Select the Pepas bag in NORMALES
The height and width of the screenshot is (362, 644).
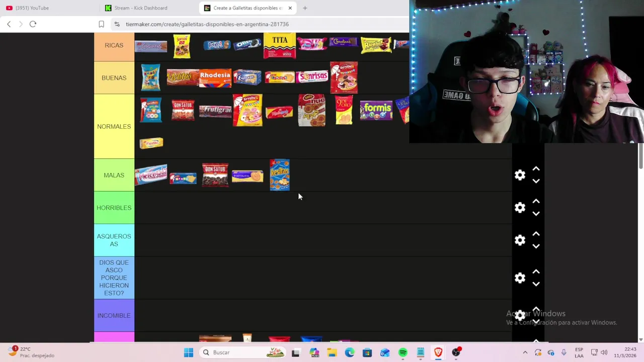click(312, 110)
